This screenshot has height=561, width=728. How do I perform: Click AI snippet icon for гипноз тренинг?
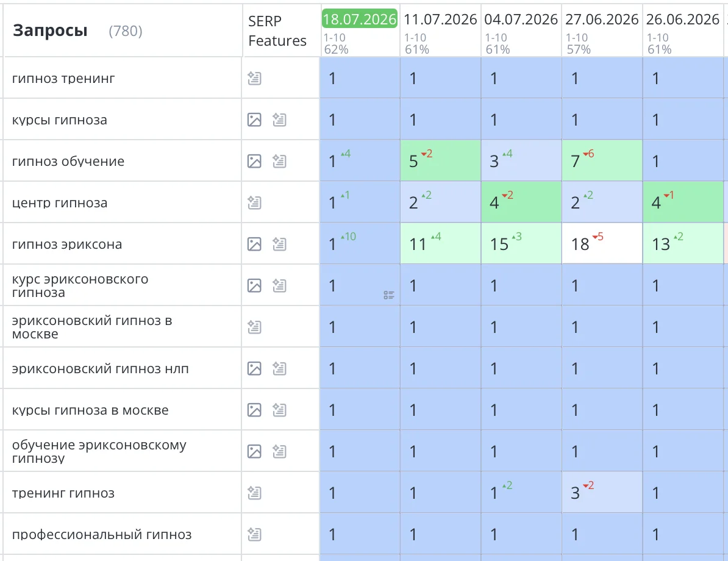click(x=254, y=78)
